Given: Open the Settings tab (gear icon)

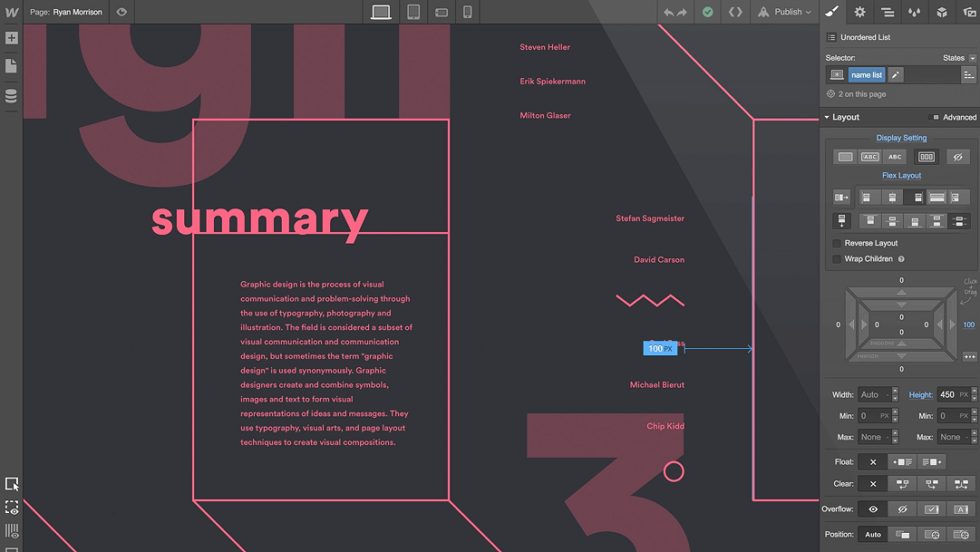Looking at the screenshot, I should [x=860, y=12].
